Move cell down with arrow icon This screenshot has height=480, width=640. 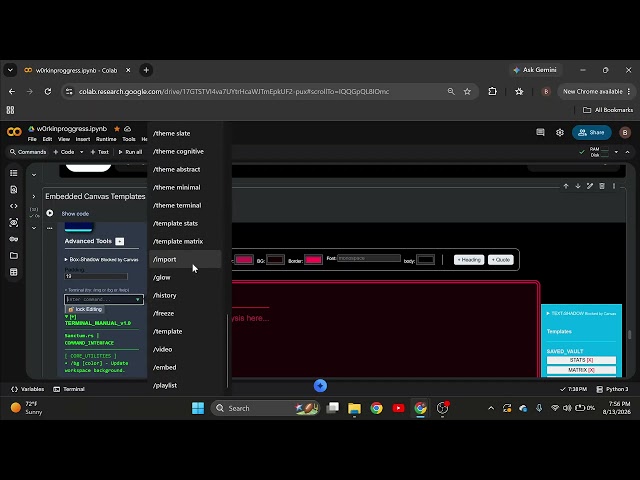coord(578,186)
